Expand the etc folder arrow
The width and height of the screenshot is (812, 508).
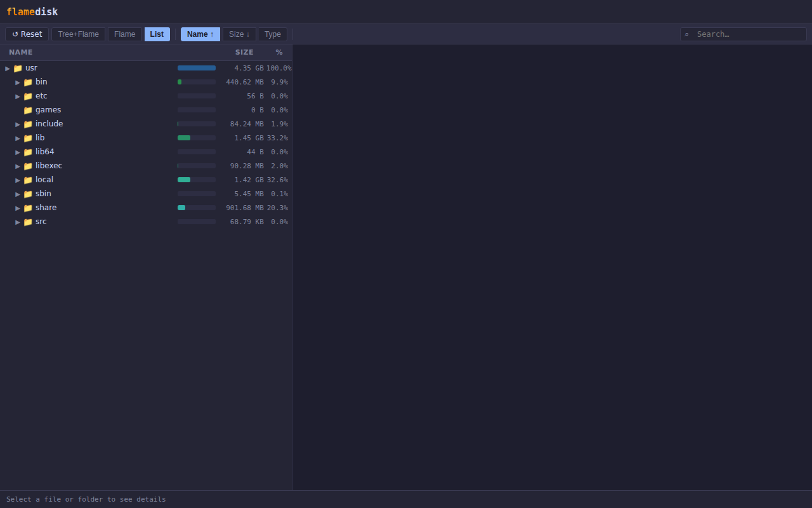(x=18, y=97)
